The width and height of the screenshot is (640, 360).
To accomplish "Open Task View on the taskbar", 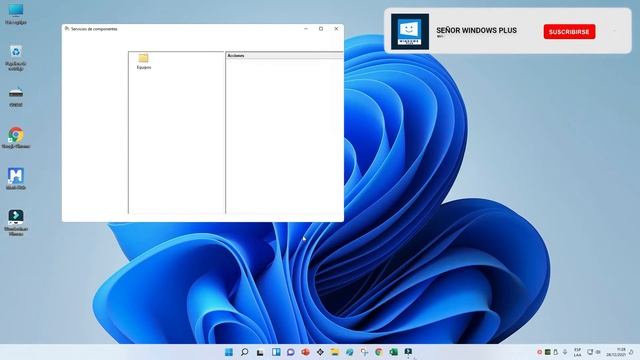I will pos(260,352).
